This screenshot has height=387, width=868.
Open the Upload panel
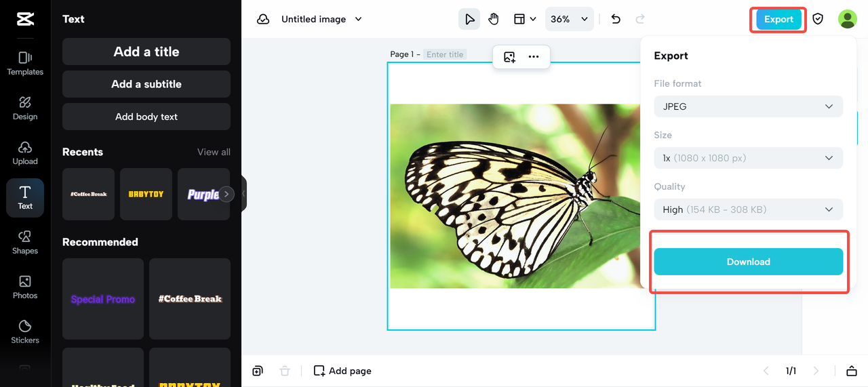pos(25,153)
